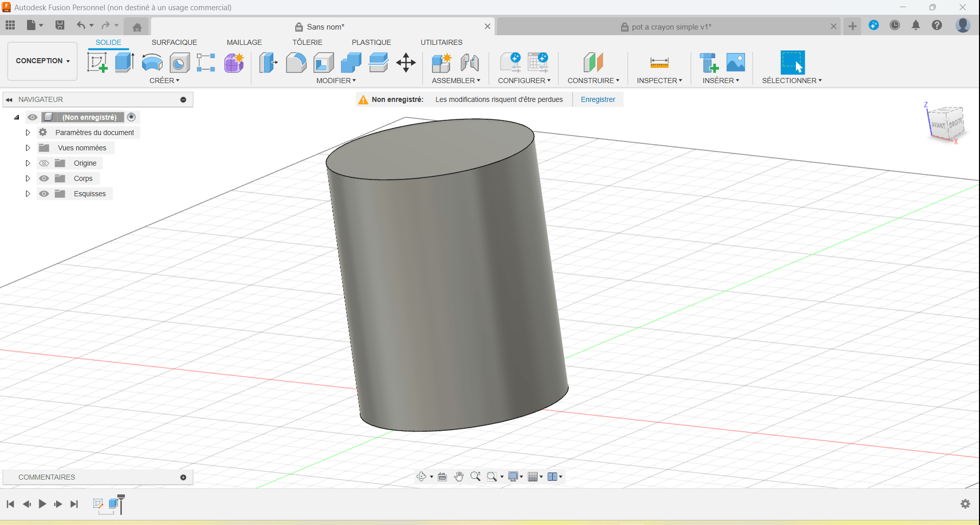Open the CRÉER dropdown menu
This screenshot has width=980, height=525.
tap(164, 81)
